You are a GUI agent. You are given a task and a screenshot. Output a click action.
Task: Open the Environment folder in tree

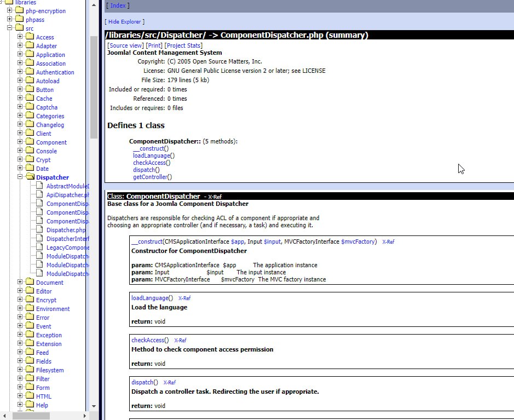pos(53,309)
